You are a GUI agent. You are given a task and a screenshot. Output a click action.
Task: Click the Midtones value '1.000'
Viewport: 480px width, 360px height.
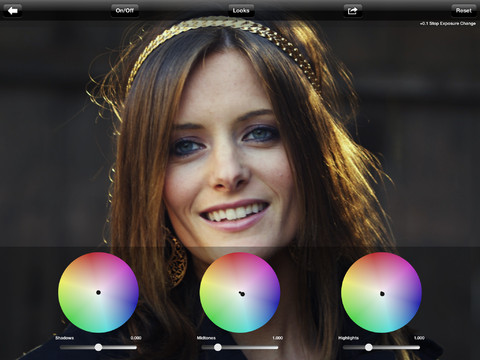pyautogui.click(x=277, y=338)
